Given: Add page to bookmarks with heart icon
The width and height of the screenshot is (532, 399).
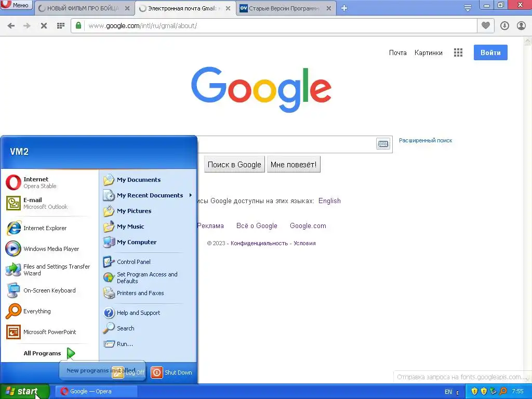Looking at the screenshot, I should point(486,25).
